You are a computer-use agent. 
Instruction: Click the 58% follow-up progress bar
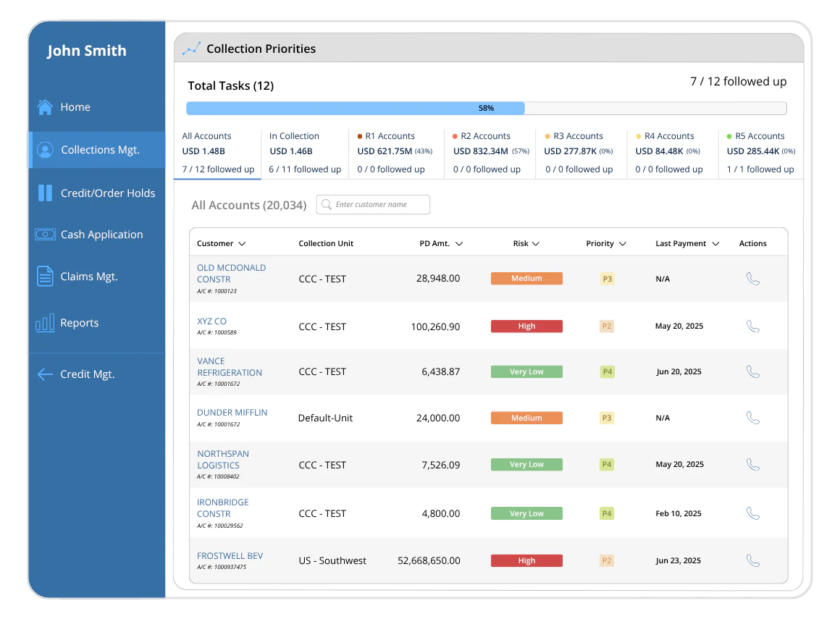pos(487,108)
